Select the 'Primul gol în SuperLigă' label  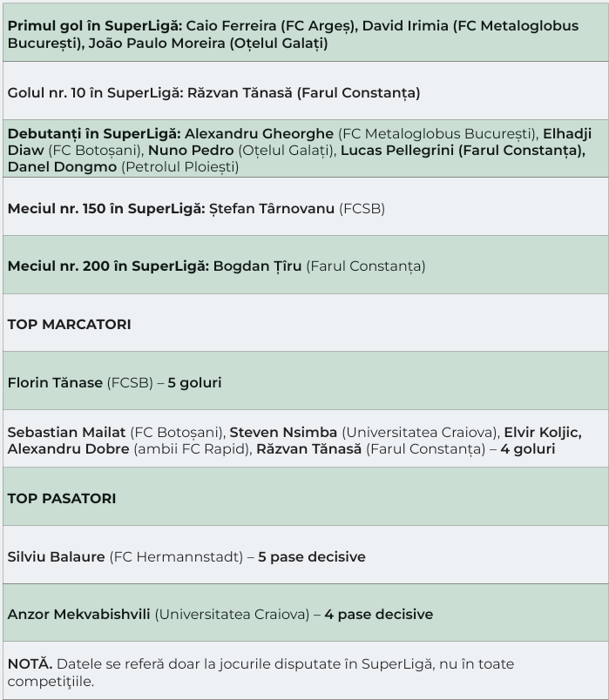click(95, 26)
